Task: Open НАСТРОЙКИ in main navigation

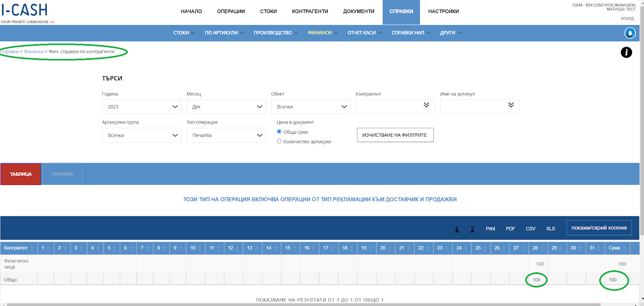Action: click(443, 12)
